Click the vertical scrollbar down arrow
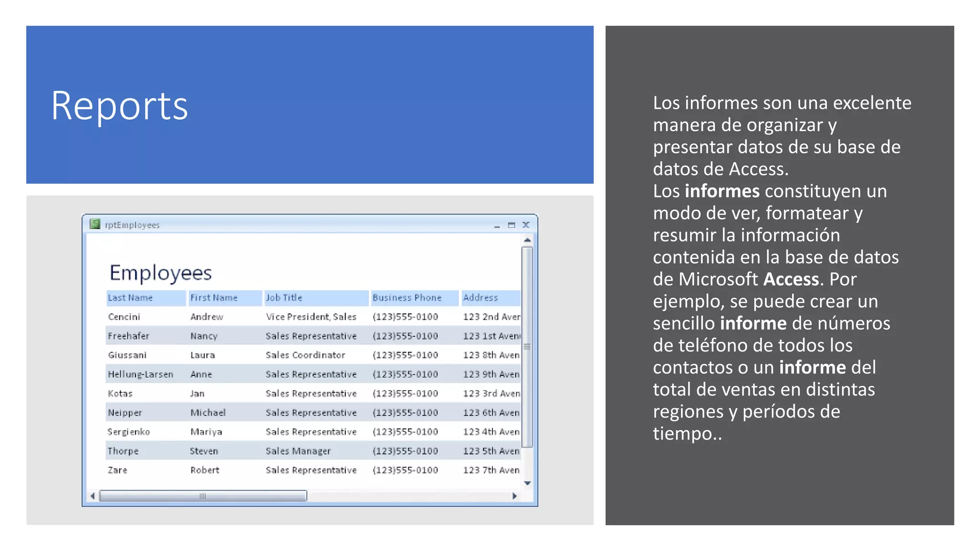This screenshot has width=980, height=551. coord(527,483)
